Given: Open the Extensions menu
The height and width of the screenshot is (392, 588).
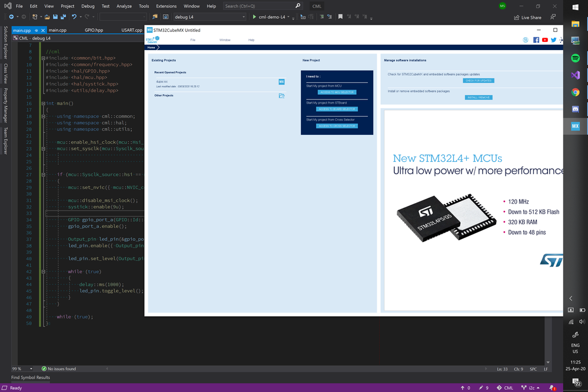Looking at the screenshot, I should coord(166,6).
